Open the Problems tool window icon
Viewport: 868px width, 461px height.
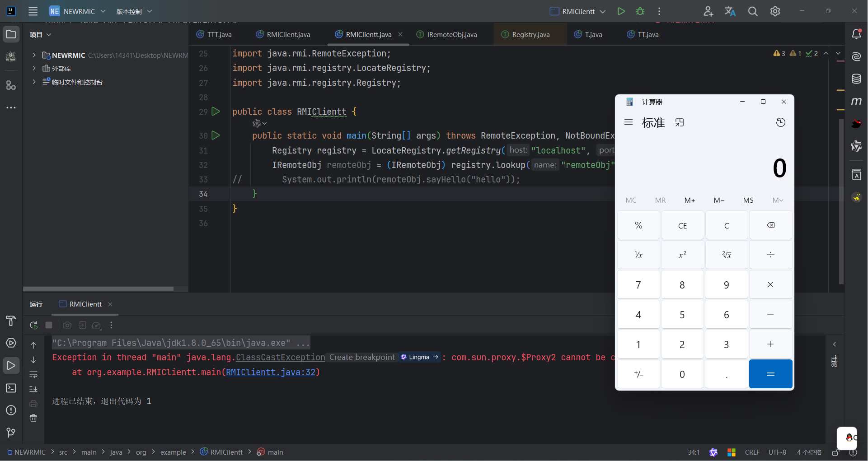[x=11, y=410]
